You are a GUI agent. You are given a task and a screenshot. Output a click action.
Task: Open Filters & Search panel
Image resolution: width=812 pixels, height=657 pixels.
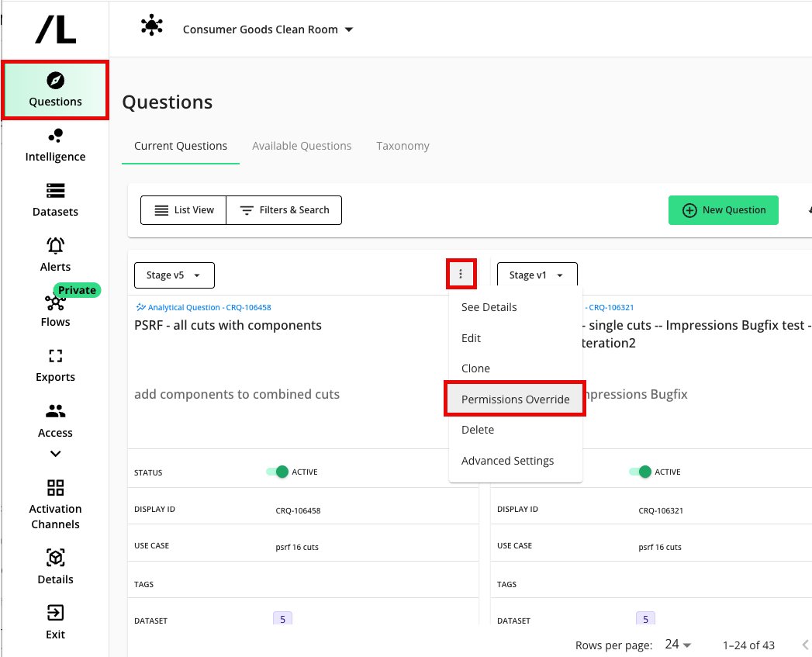[x=284, y=210]
